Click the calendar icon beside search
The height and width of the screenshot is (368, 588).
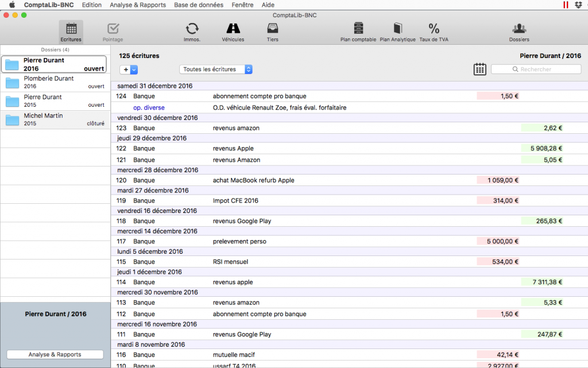coord(479,69)
